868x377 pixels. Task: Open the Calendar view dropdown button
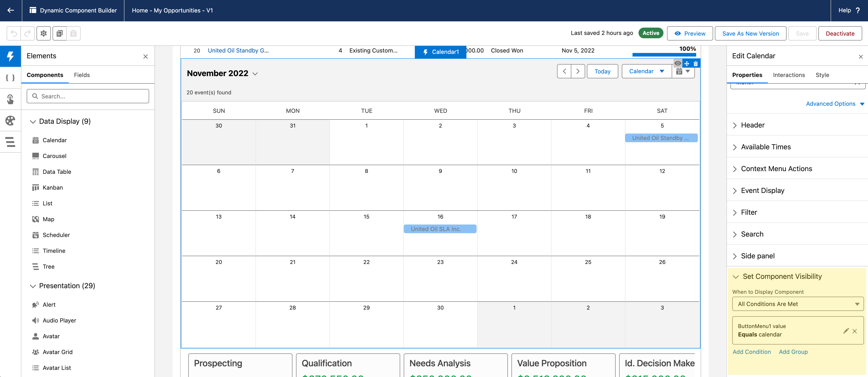(647, 71)
